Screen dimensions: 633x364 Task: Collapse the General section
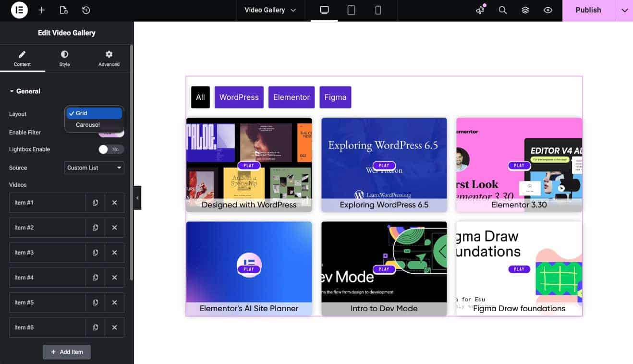tap(25, 91)
